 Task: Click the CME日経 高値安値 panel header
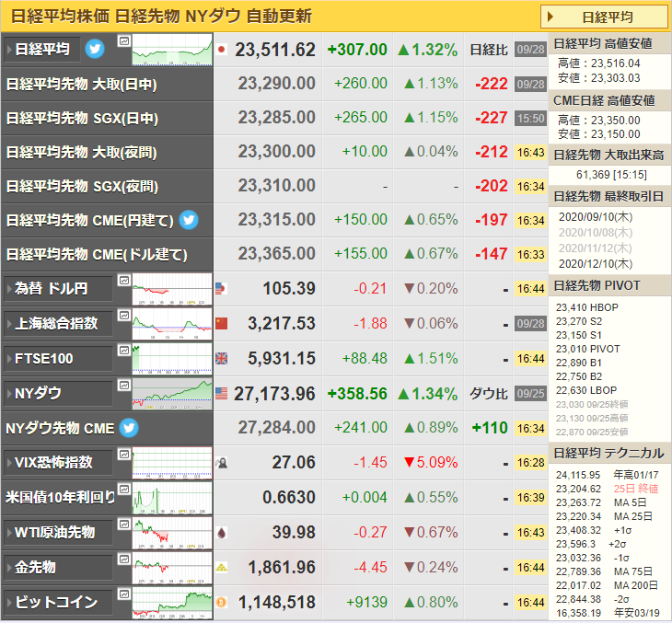pos(609,100)
